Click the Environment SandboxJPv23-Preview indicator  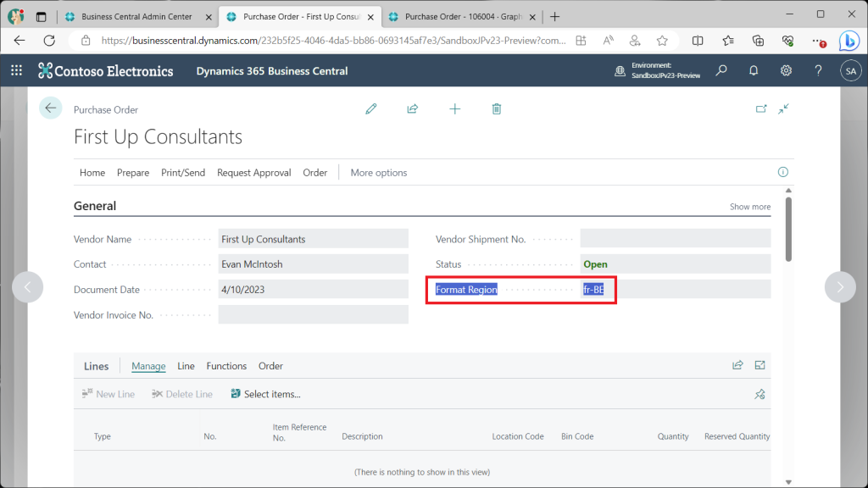click(x=658, y=71)
